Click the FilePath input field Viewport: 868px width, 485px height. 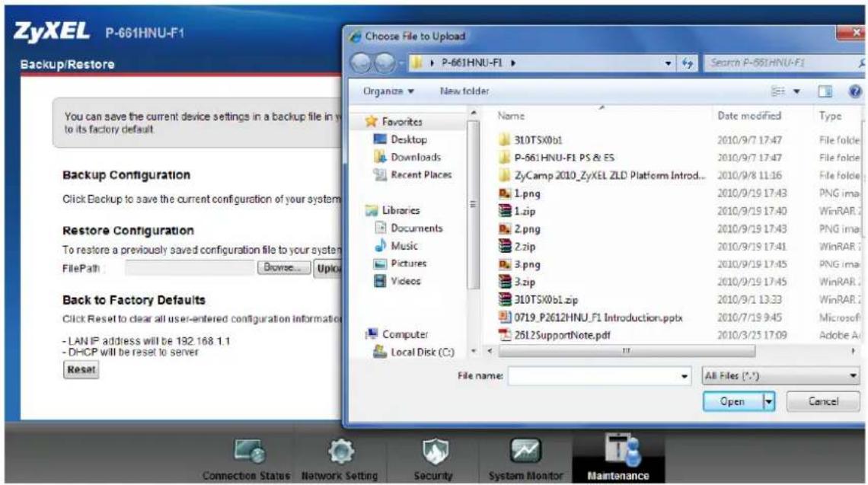tap(190, 268)
